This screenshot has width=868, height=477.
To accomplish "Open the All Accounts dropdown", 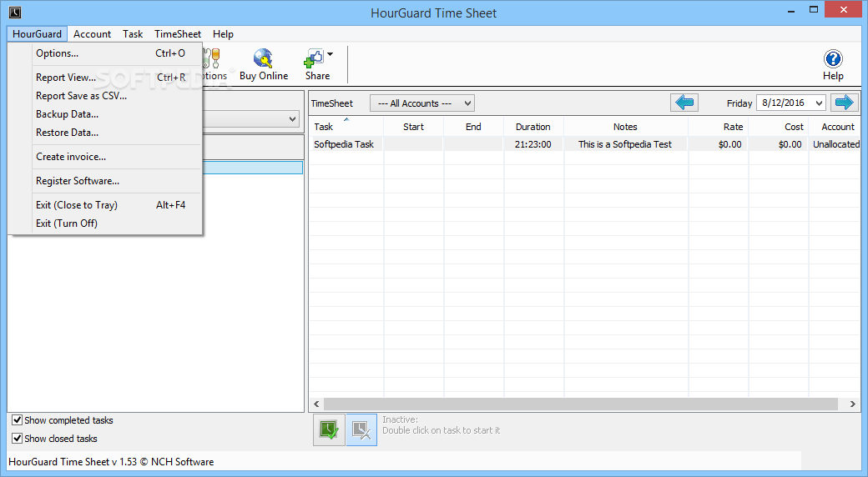I will [x=422, y=103].
